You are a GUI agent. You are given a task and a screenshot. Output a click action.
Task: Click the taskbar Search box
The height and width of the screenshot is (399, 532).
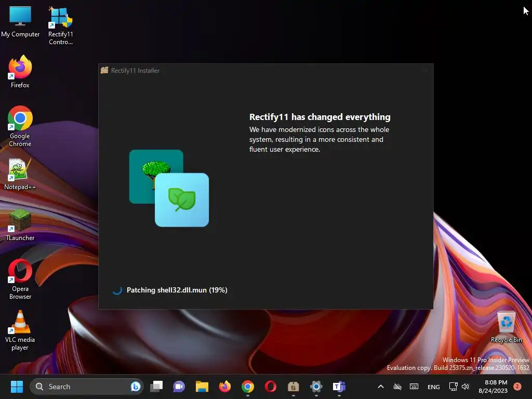tap(87, 387)
